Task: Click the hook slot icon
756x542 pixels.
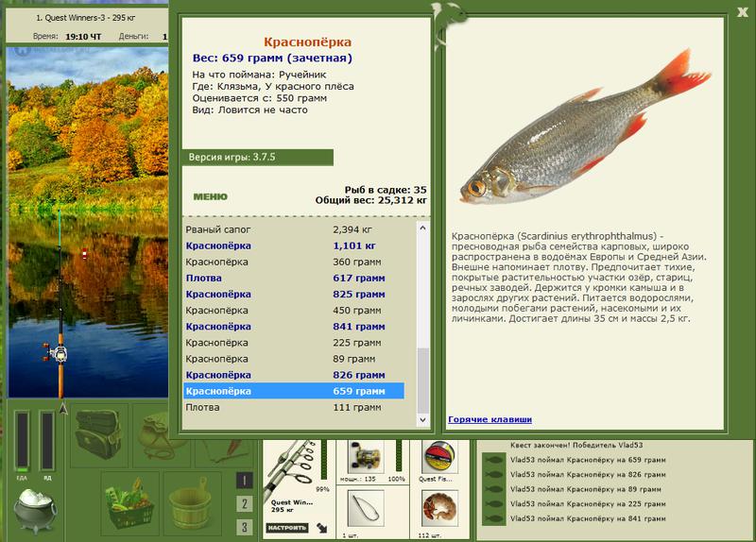Action: (x=366, y=508)
